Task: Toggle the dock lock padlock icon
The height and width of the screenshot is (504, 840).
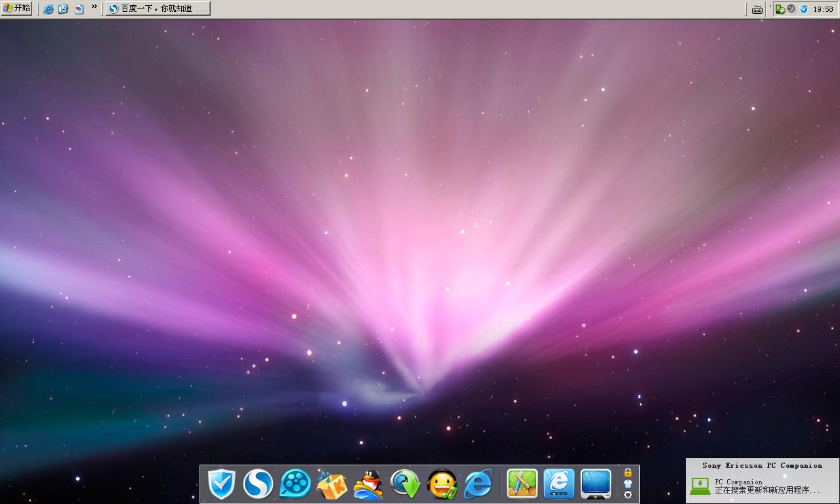Action: point(628,472)
